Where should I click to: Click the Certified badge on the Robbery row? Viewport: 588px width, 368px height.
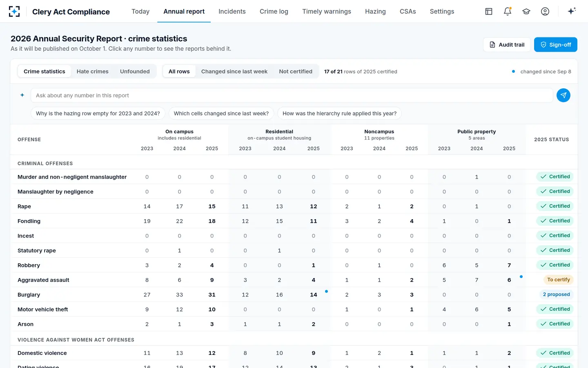click(x=555, y=265)
